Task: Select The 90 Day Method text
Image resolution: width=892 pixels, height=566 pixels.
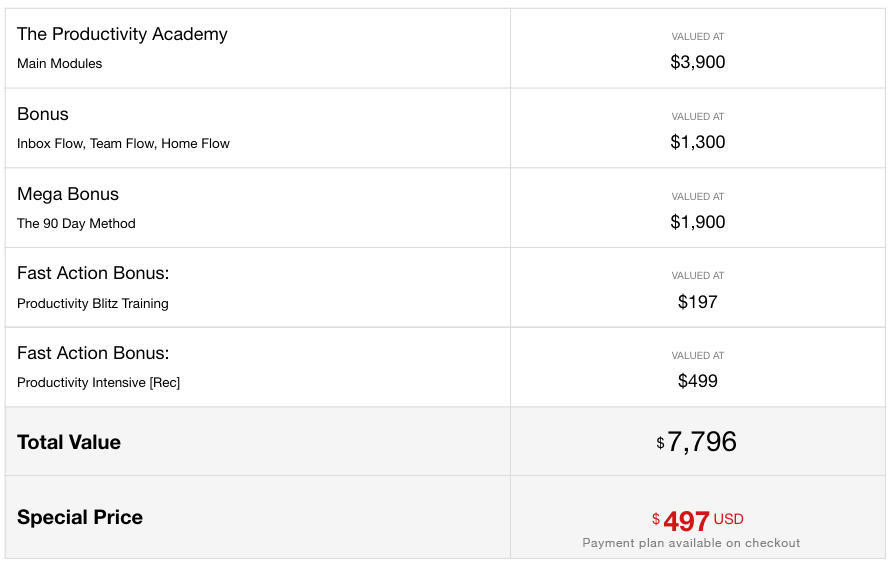Action: click(76, 224)
